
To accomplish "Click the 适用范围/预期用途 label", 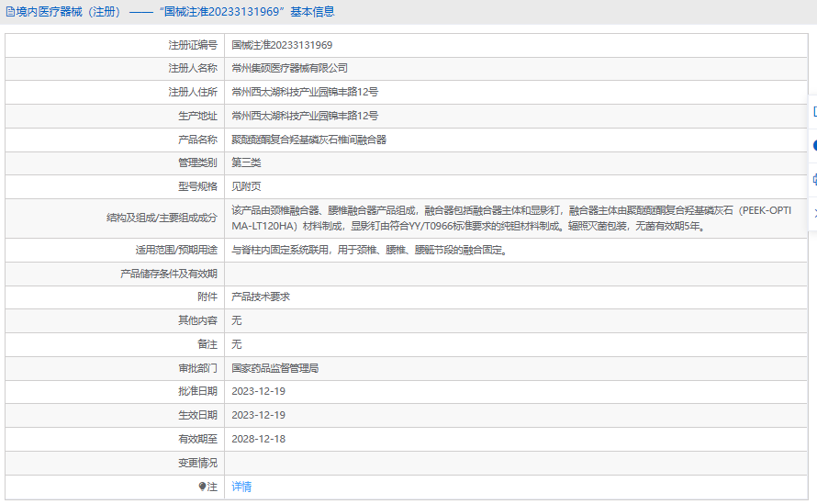I will (x=176, y=251).
